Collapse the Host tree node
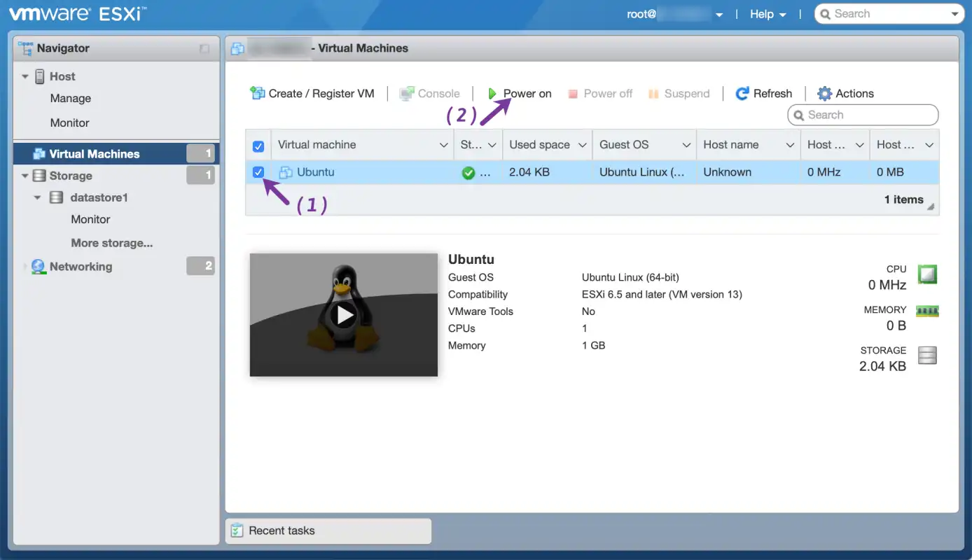The height and width of the screenshot is (560, 972). point(25,76)
